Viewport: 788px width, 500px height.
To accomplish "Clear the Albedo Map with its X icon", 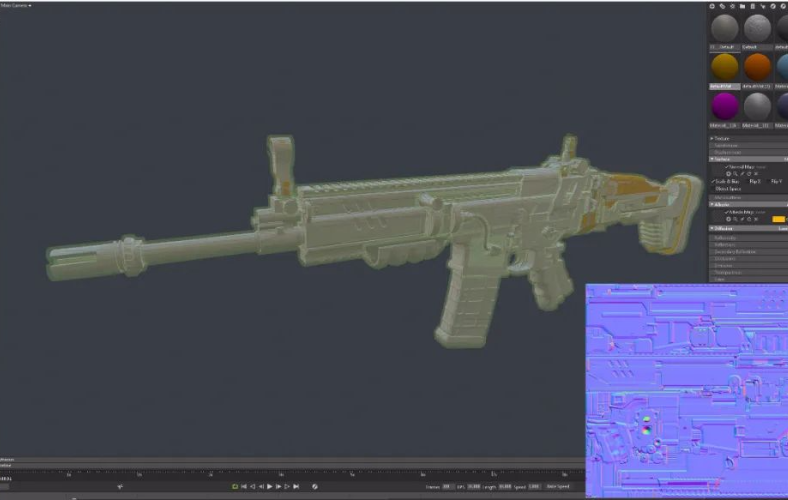I will [x=756, y=220].
